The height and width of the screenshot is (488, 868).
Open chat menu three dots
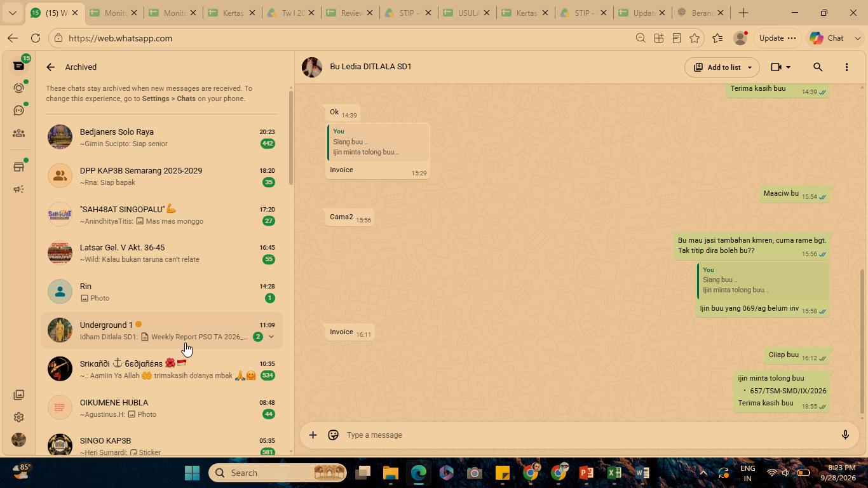click(x=846, y=67)
